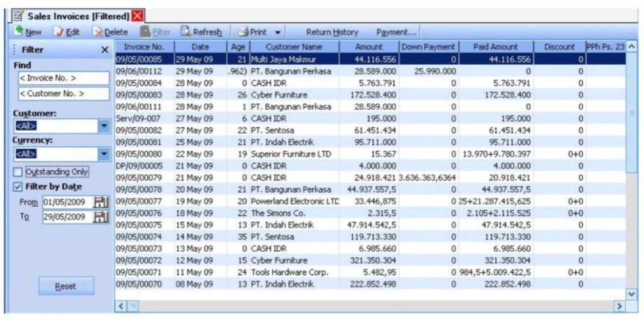
Task: Click the New invoice toolbar icon
Action: 18,31
